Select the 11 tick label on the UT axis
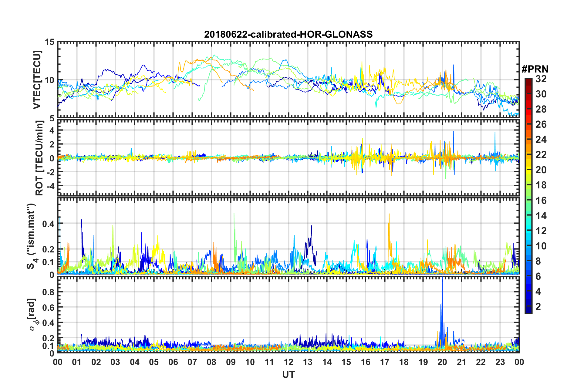 [x=269, y=362]
